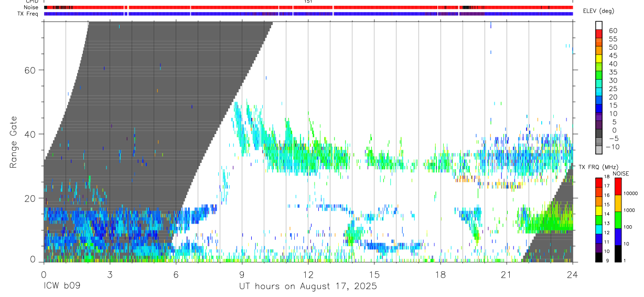Click the 11 value in TX FRQ legend
Image resolution: width=644 pixels, height=297 pixels.
coord(607,242)
